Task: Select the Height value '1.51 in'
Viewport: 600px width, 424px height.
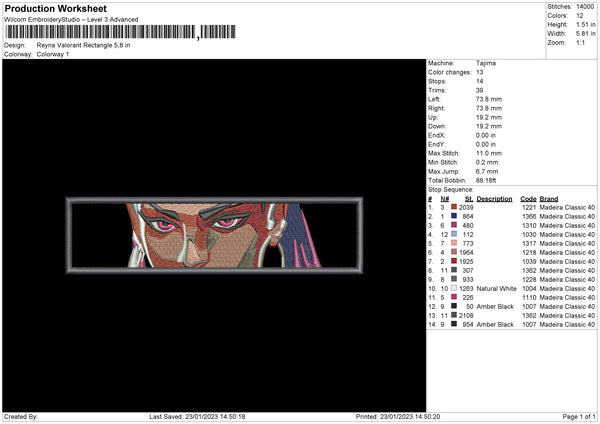Action: (x=586, y=24)
